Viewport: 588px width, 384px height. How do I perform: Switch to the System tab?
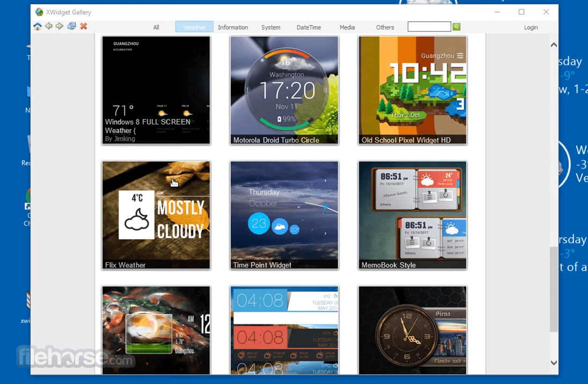pos(271,27)
